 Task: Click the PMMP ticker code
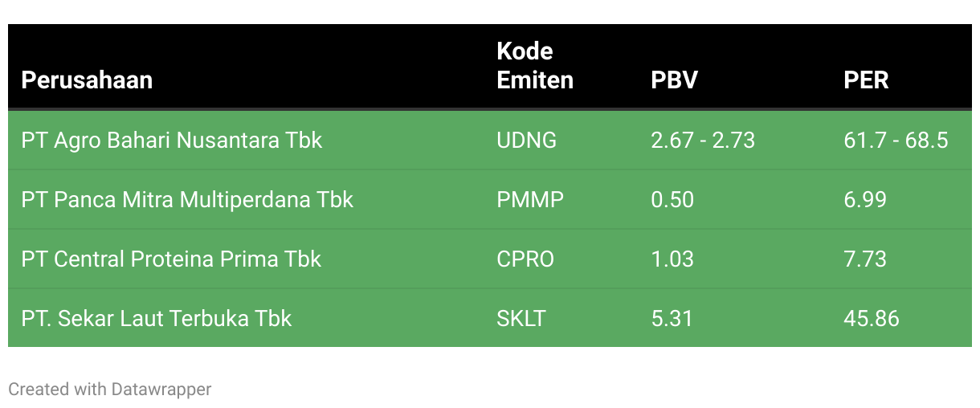(530, 200)
